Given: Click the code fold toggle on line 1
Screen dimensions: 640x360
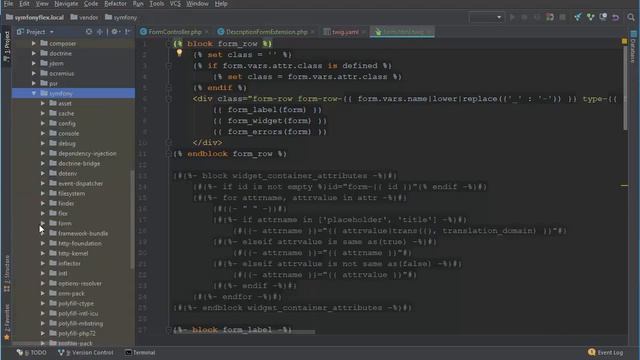Looking at the screenshot, I should coord(169,44).
